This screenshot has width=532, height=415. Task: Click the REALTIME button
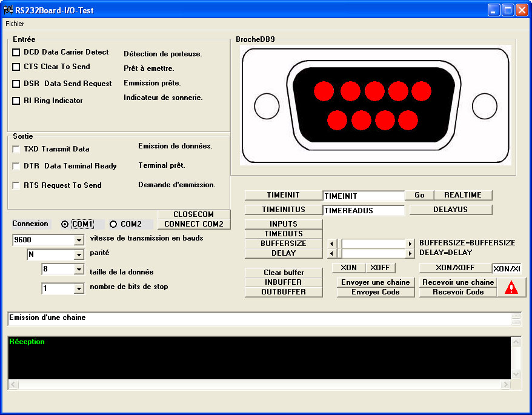463,195
